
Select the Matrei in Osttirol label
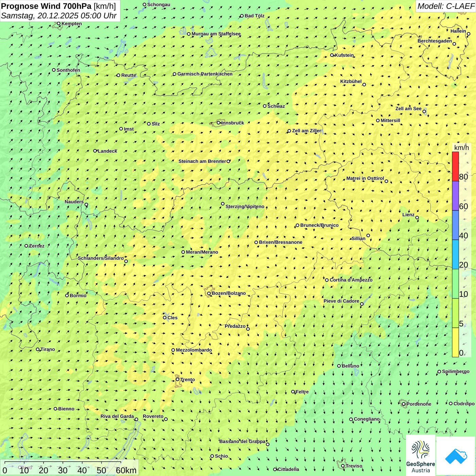pos(365,178)
